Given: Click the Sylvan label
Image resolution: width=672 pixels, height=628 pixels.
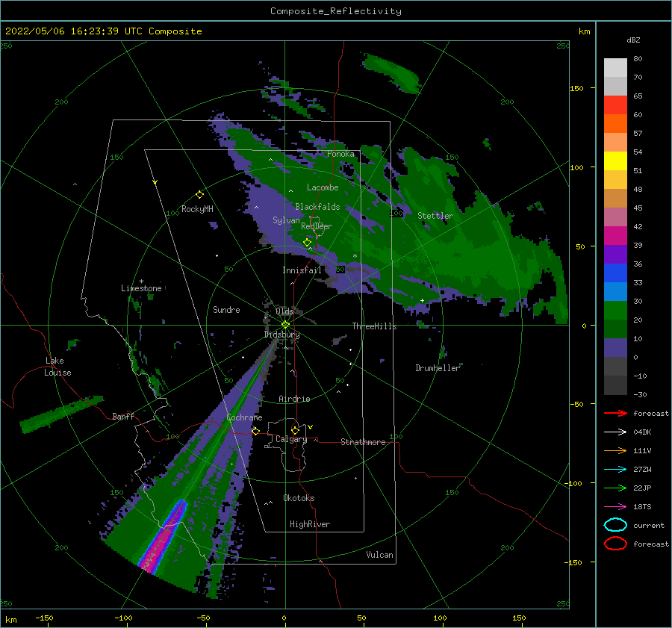Looking at the screenshot, I should [286, 220].
